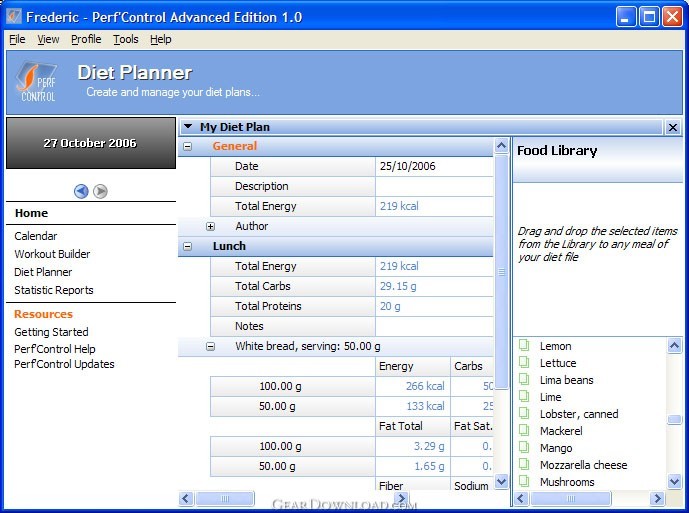Screen dimensions: 689x513
Task: Collapse the White bread serving entry
Action: click(x=210, y=346)
